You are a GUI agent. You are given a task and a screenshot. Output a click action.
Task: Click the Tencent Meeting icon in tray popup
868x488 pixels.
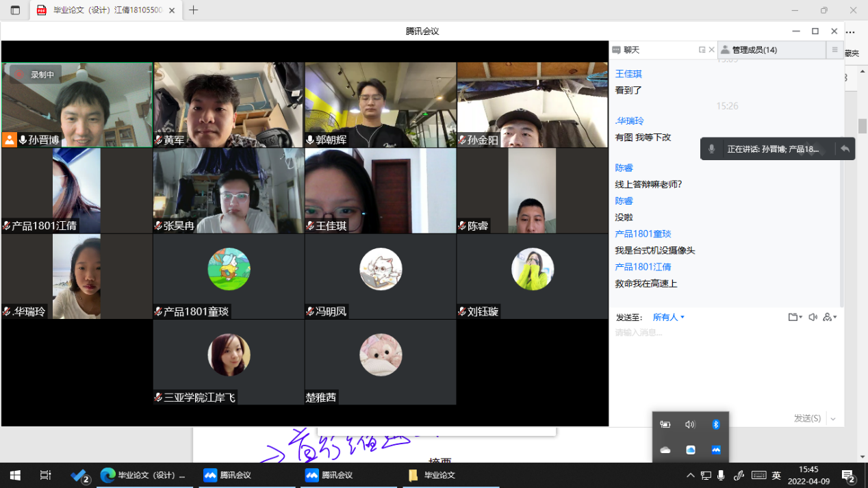(x=716, y=450)
